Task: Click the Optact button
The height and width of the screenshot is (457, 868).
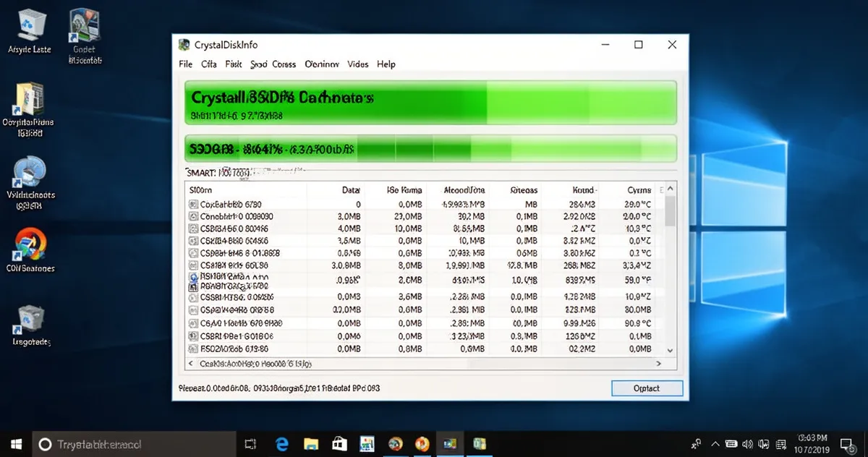Action: [647, 388]
